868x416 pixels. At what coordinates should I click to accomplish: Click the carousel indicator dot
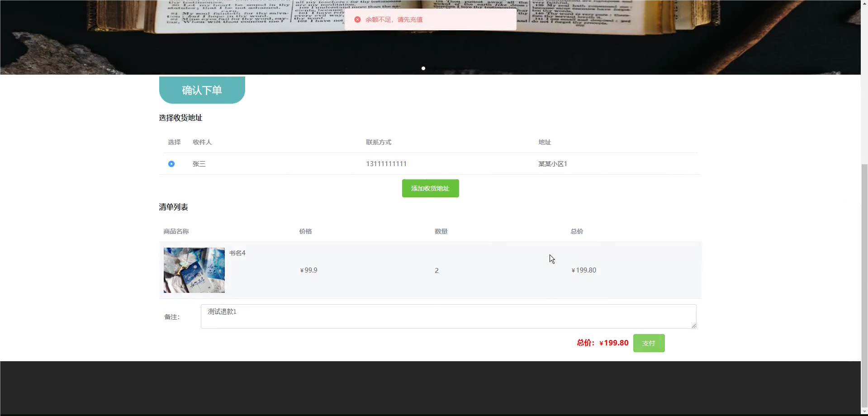423,68
